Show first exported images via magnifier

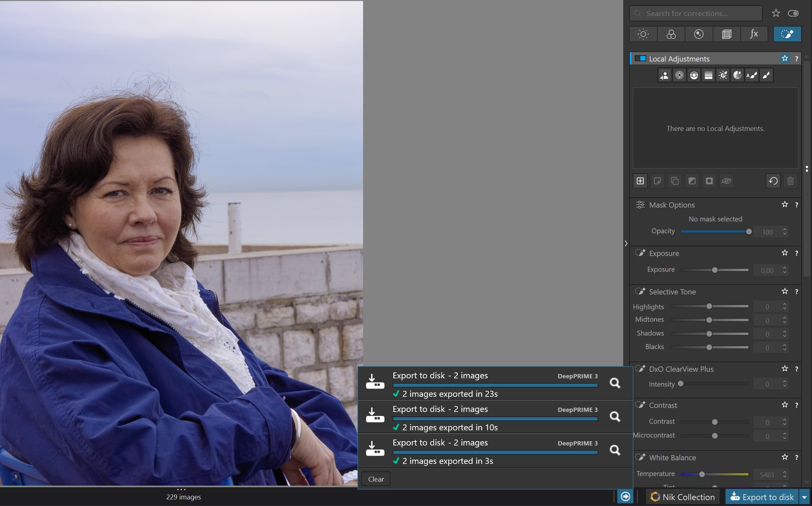[615, 383]
